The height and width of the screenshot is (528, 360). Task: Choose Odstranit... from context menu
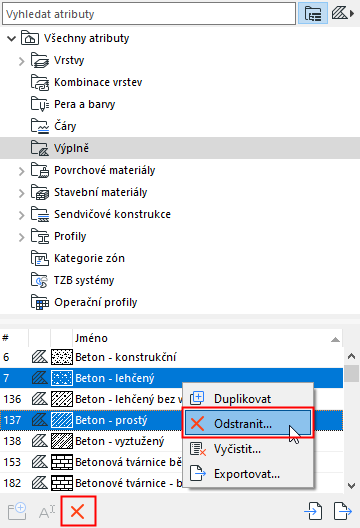(248, 423)
